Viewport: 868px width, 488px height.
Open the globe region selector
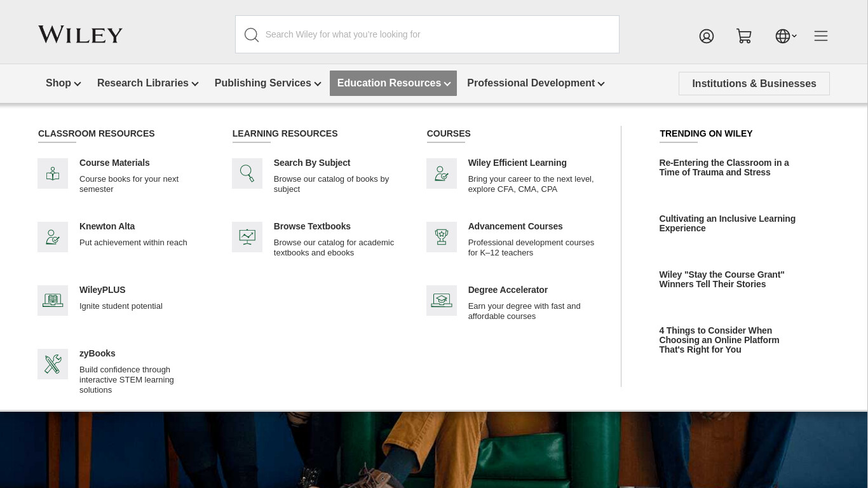[x=786, y=36]
